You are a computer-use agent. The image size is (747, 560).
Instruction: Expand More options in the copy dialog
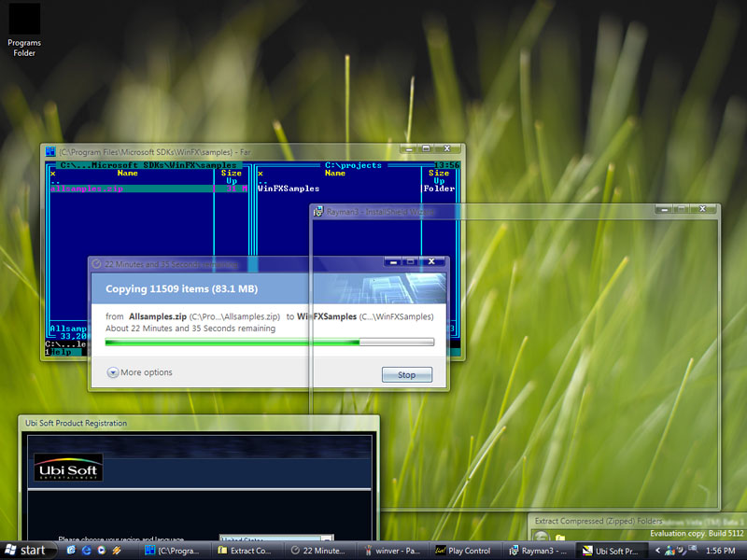coord(139,372)
